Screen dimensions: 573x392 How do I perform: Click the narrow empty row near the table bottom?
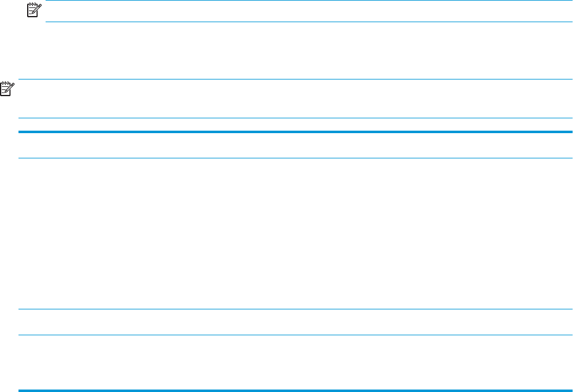295,322
